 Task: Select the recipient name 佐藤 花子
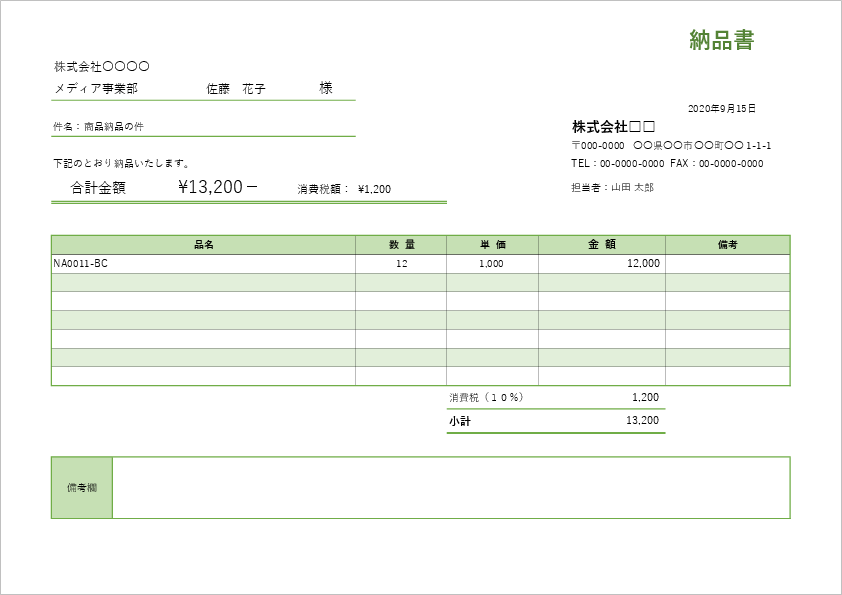click(236, 89)
